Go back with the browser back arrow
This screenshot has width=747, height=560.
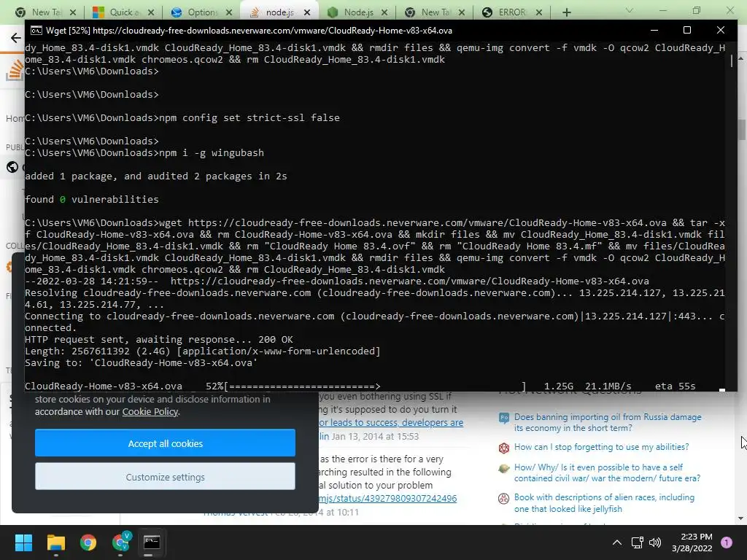[x=16, y=38]
